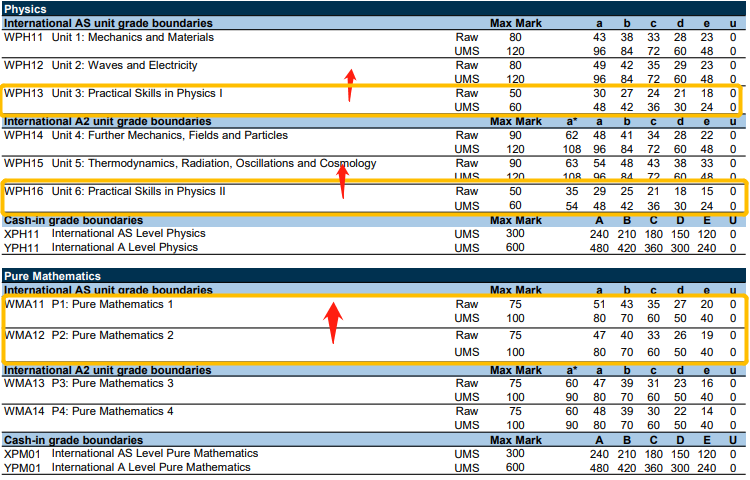Click the red arrow above the WPH13 row
750x480 pixels.
click(349, 85)
